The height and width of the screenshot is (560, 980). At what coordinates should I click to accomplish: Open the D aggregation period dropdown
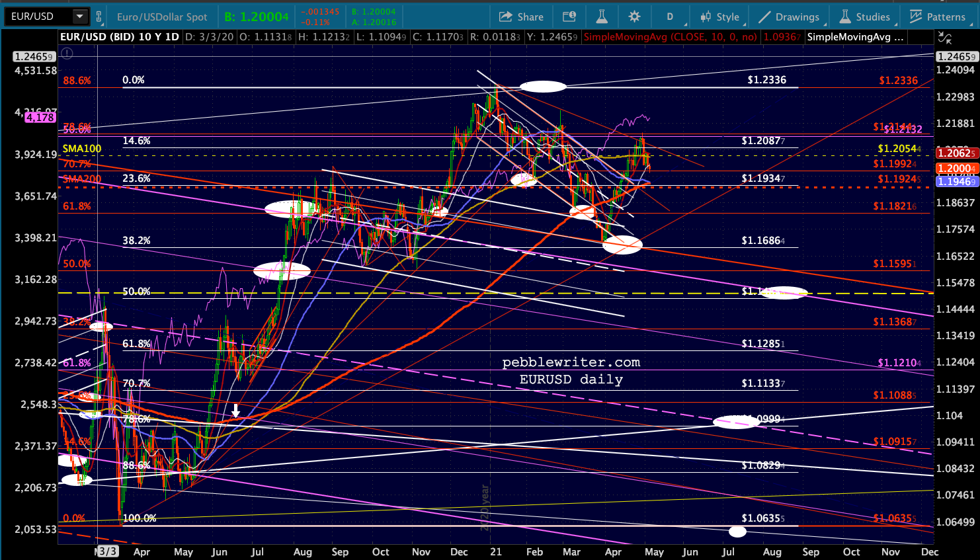tap(670, 17)
